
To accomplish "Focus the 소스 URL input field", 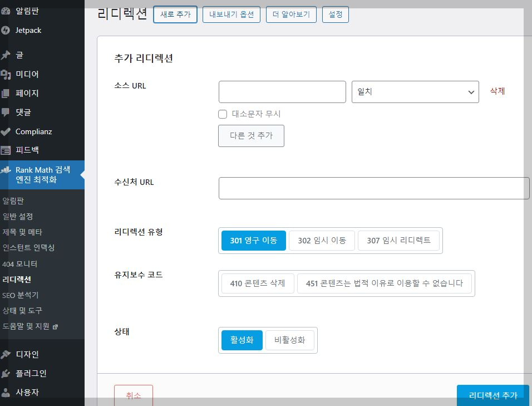I will click(282, 92).
